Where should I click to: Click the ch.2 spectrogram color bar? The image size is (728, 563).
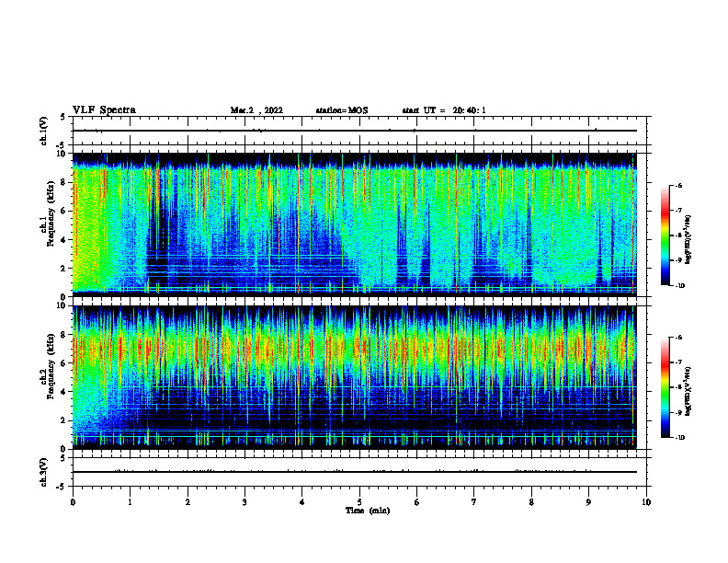point(665,387)
